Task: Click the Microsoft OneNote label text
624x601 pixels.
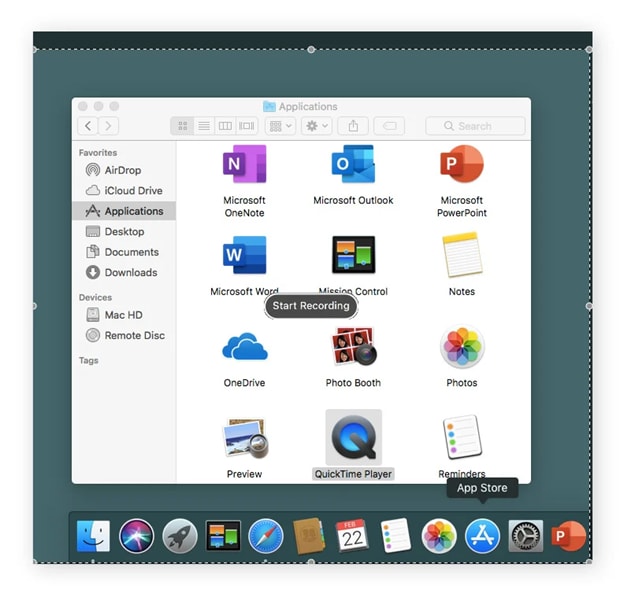Action: pyautogui.click(x=244, y=207)
